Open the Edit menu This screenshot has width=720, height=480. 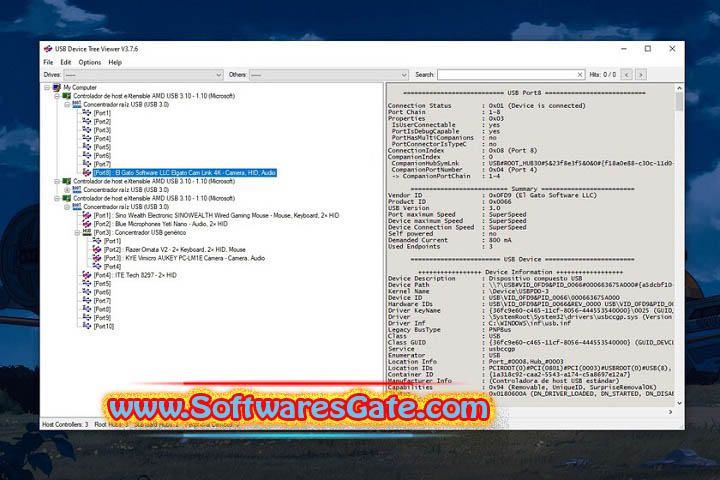coord(66,62)
